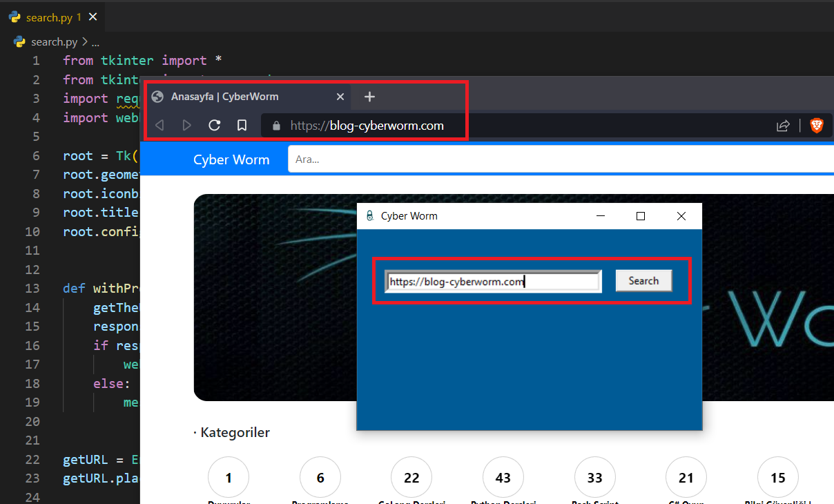Click the Cyber Worm site logo link
The image size is (834, 504).
[x=231, y=159]
